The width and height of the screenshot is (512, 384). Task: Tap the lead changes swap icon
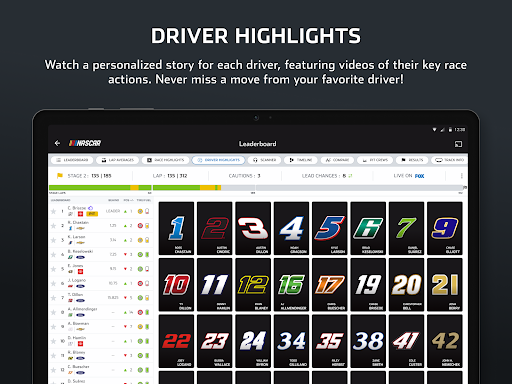click(x=350, y=176)
